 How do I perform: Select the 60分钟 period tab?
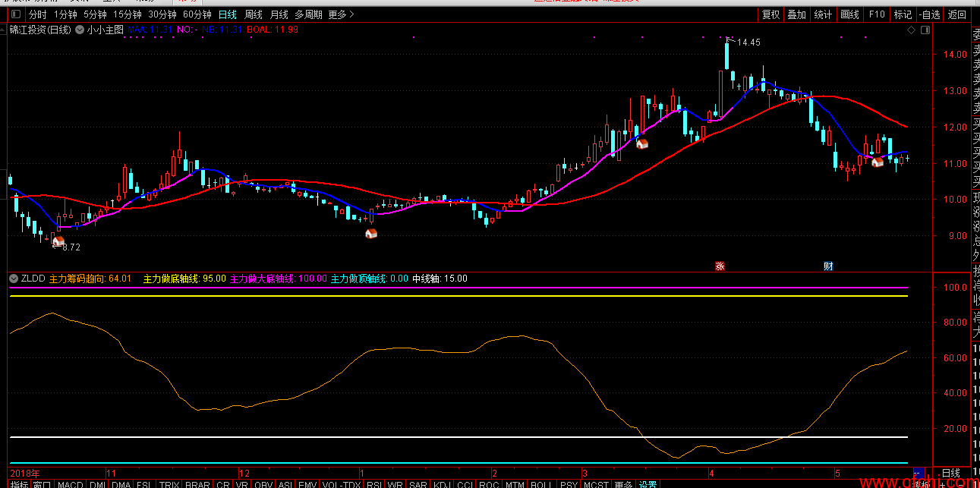click(x=197, y=14)
